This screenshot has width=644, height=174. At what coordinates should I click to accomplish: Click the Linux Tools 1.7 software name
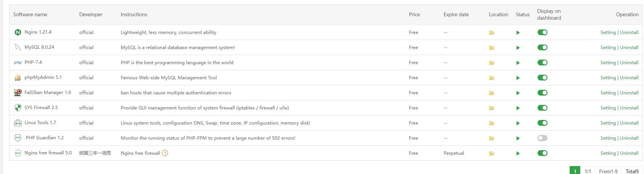[x=40, y=123]
